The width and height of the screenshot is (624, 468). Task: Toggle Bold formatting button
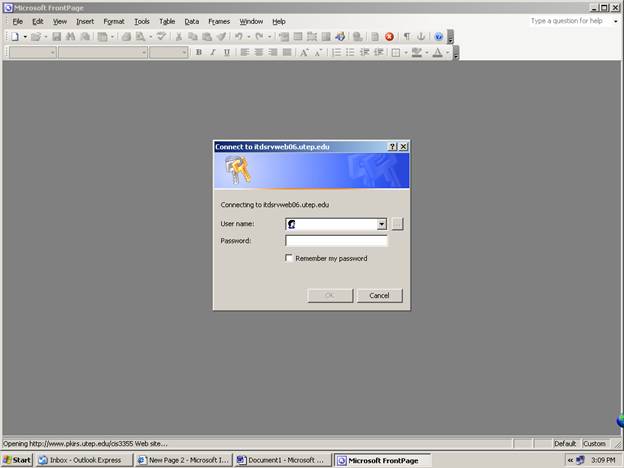tap(199, 53)
